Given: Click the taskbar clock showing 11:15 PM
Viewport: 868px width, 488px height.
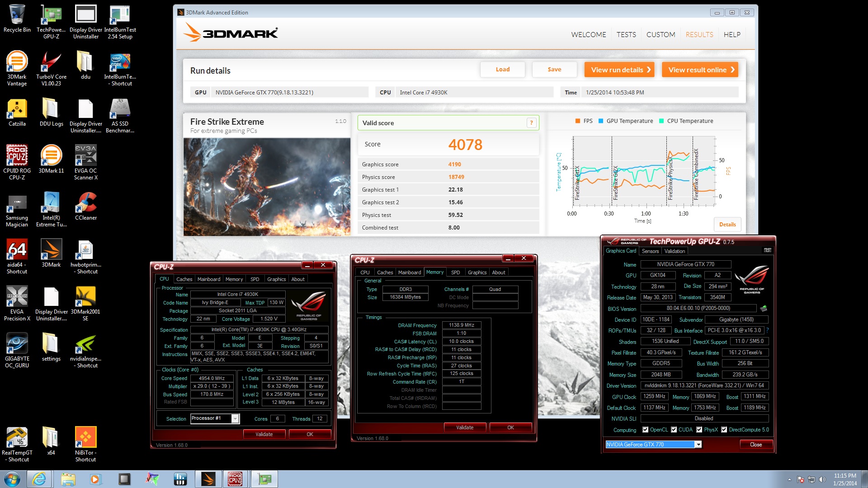Looking at the screenshot, I should coord(845,479).
